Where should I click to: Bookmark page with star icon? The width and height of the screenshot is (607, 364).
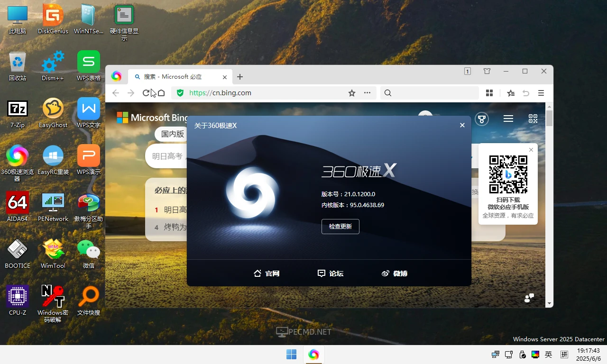(352, 93)
